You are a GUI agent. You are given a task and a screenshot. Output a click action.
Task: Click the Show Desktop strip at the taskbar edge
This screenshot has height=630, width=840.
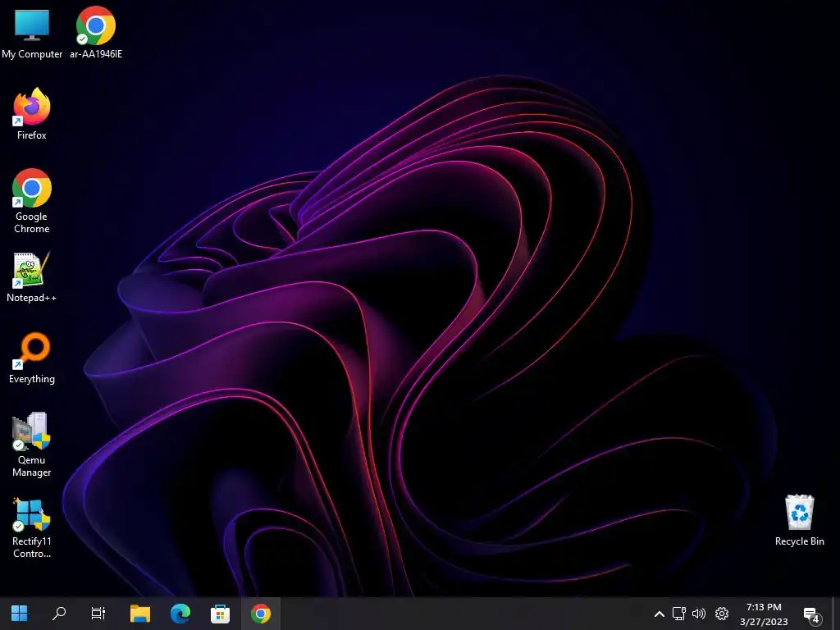coord(836,614)
